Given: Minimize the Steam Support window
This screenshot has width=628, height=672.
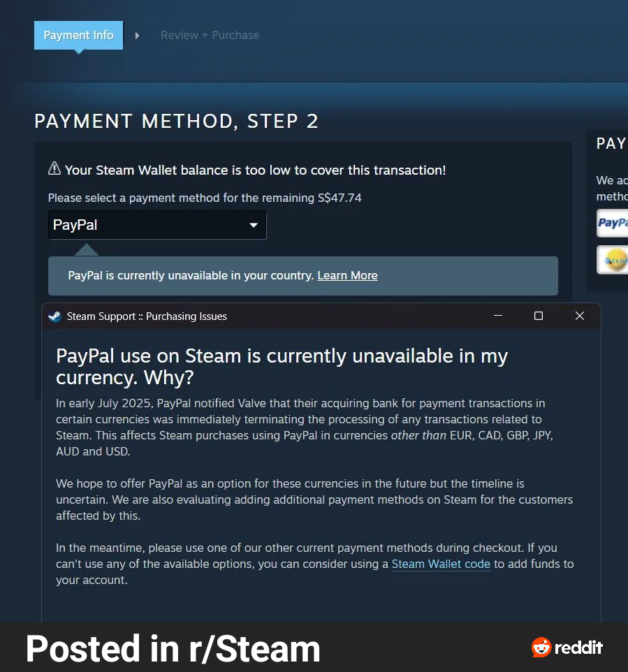Looking at the screenshot, I should 497,316.
